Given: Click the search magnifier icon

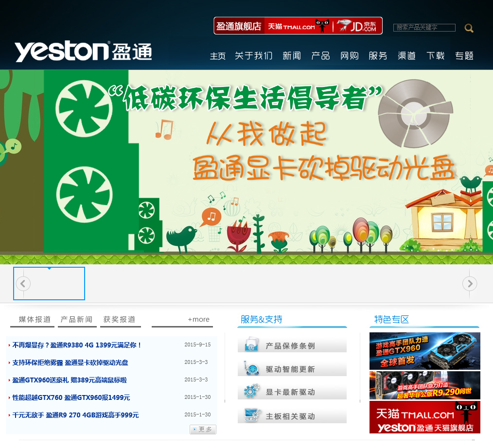Looking at the screenshot, I should (x=469, y=28).
